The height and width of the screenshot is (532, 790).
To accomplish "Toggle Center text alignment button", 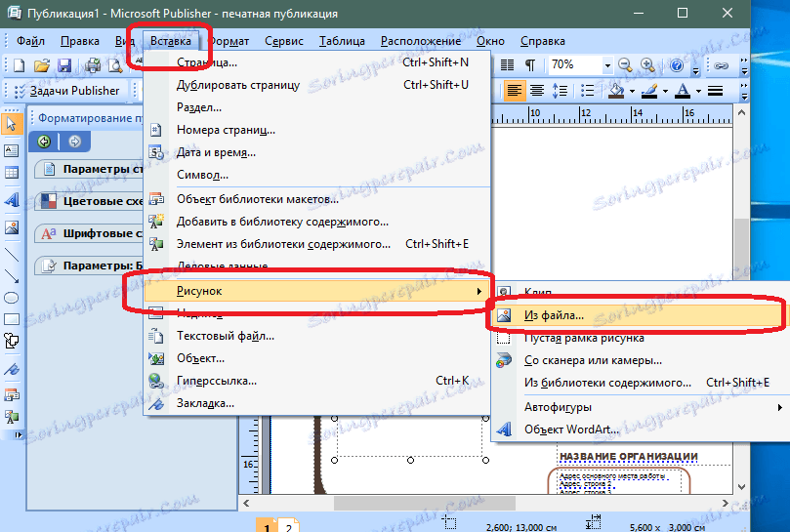I will tap(537, 91).
